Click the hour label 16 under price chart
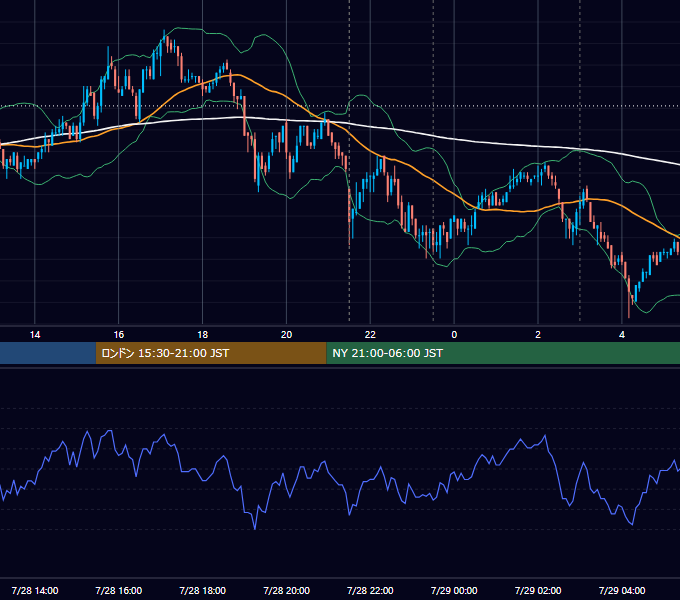The image size is (680, 600). 118,335
